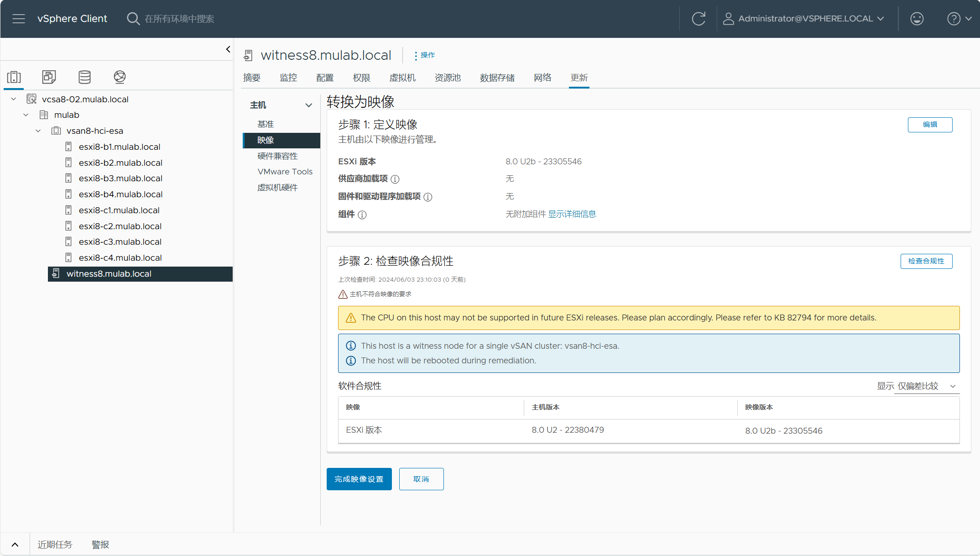
Task: Click the 检查合规性 button
Action: point(926,261)
